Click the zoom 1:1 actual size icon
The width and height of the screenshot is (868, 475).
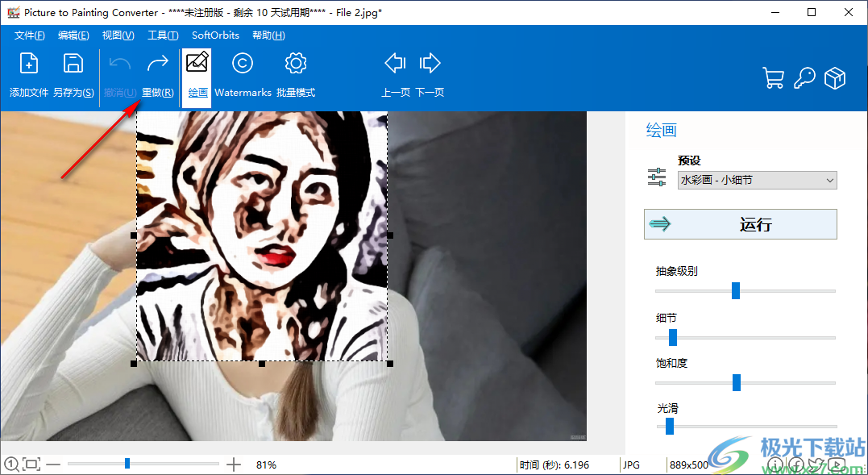[11, 464]
